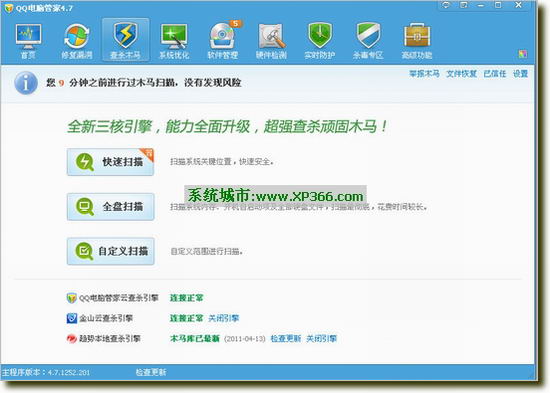
Task: Click 检查更新 in the bottom status bar
Action: click(x=151, y=372)
